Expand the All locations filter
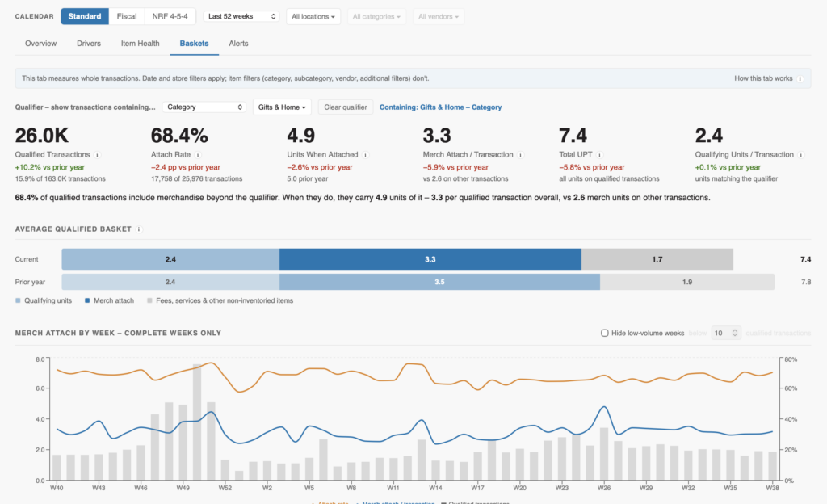 tap(313, 16)
